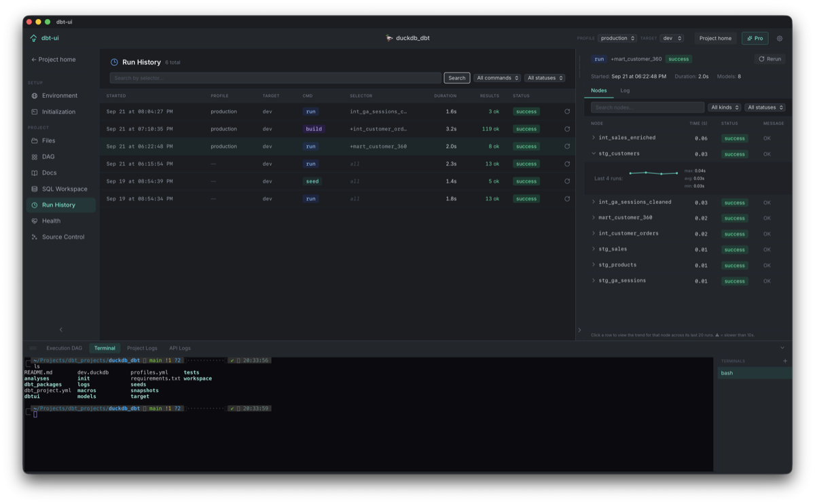
Task: Click the DAG icon in sidebar
Action: 35,157
